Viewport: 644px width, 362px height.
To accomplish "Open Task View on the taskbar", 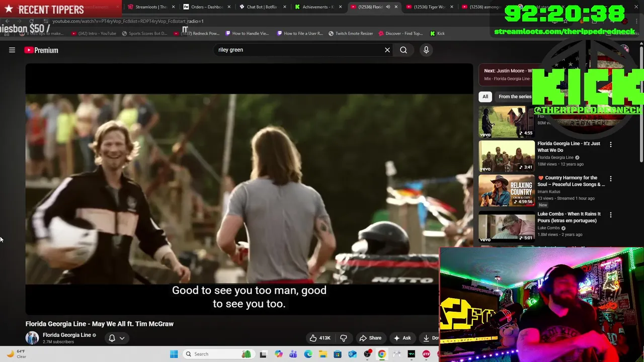I will pos(263,354).
